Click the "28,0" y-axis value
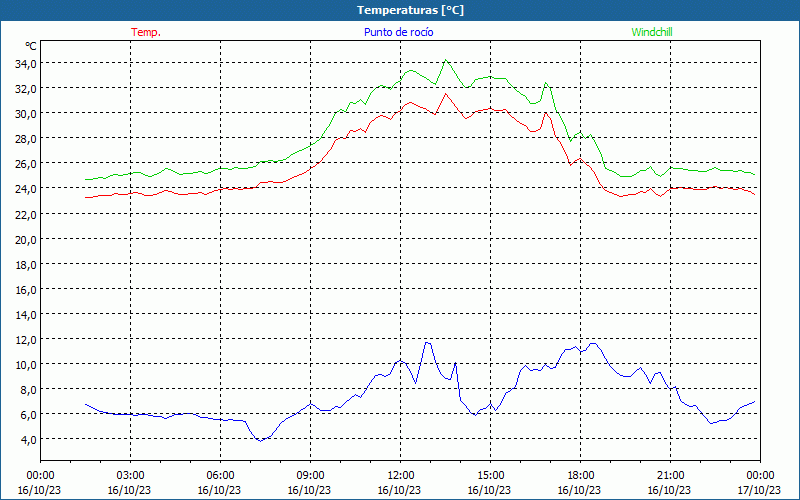Screen dimensions: 800x500 point(26,139)
